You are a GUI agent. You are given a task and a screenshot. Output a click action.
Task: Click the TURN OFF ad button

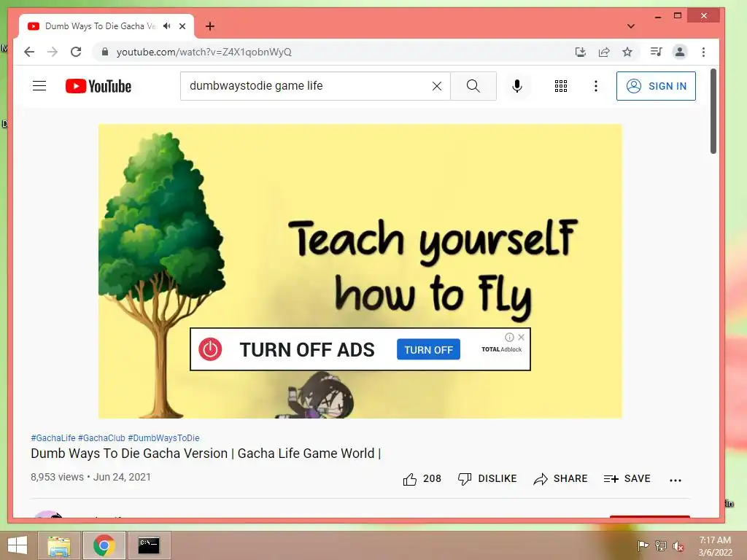(428, 349)
